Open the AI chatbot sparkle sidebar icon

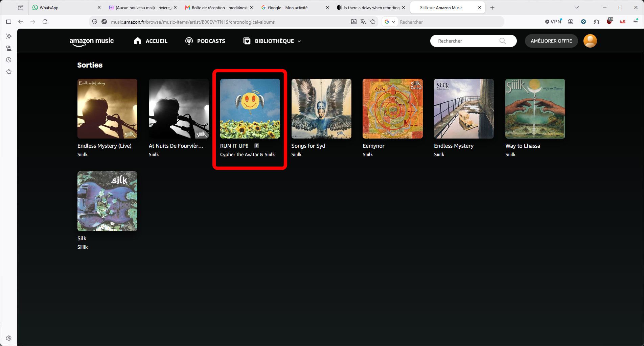click(9, 36)
